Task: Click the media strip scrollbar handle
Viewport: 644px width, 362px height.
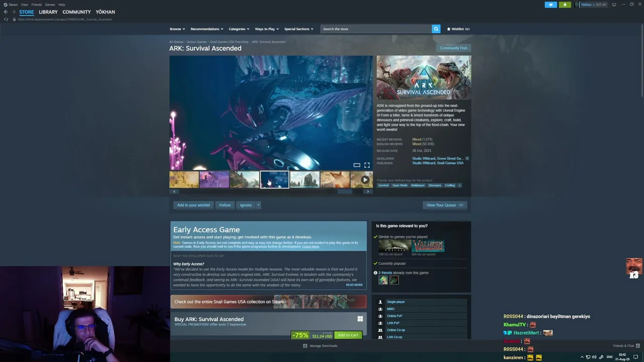Action: point(345,192)
